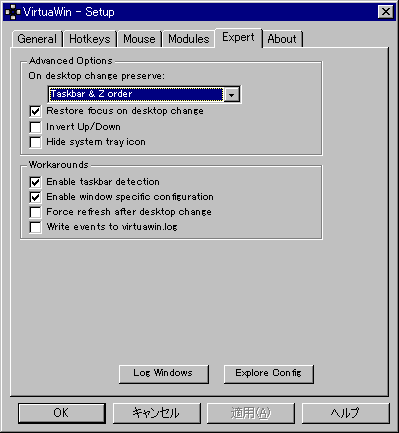
Task: Confirm settings with the OK button
Action: tap(62, 413)
